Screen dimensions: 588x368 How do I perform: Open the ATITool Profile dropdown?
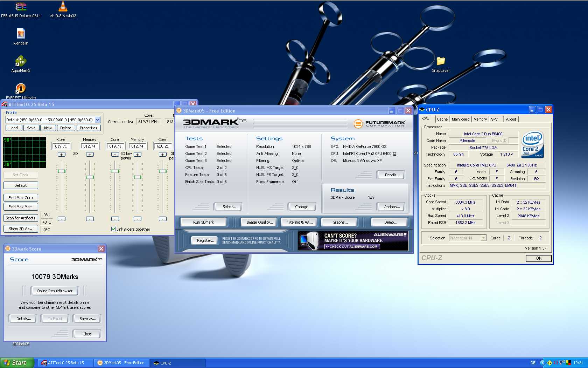tap(97, 120)
